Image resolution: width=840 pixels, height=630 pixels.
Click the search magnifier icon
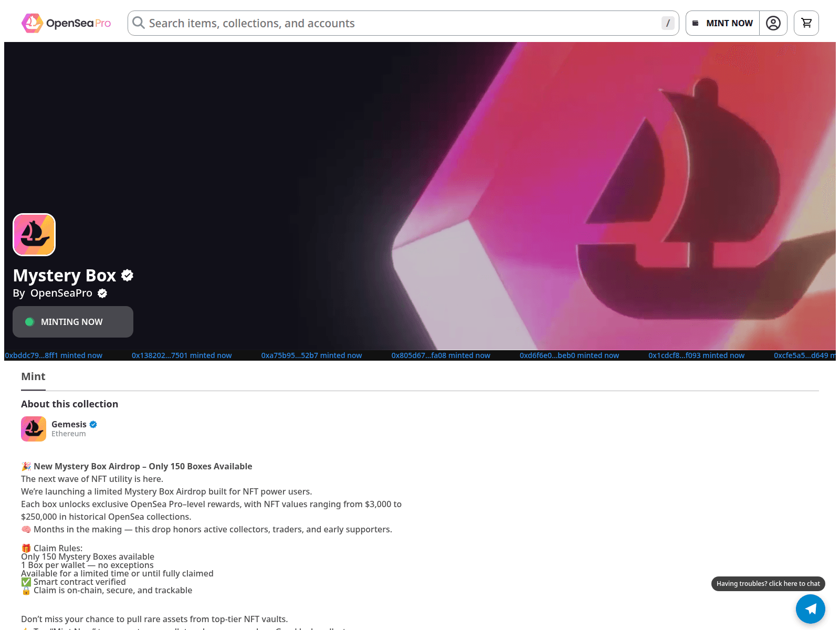138,23
